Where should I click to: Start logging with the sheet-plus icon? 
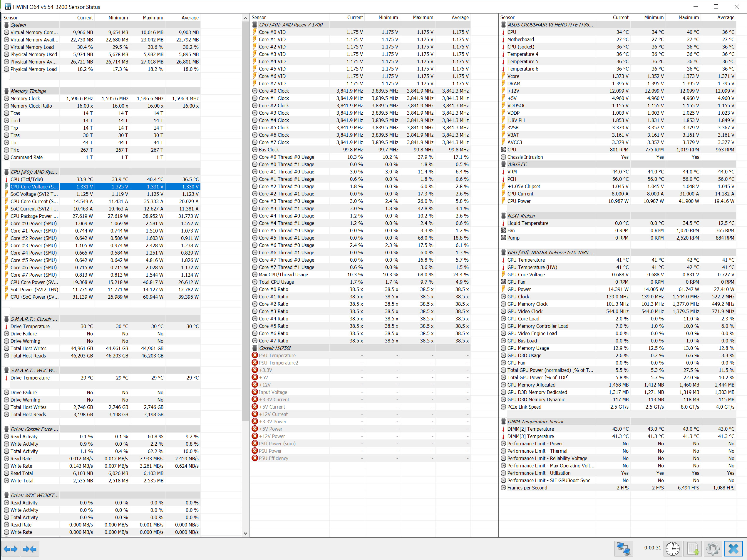tap(693, 549)
